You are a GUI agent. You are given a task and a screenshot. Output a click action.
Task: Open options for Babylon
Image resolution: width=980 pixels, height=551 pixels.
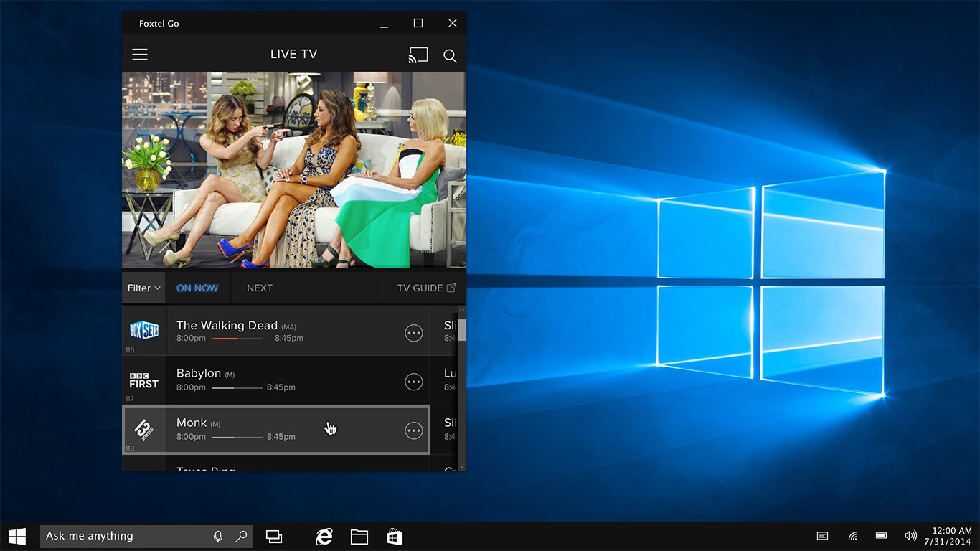tap(414, 382)
